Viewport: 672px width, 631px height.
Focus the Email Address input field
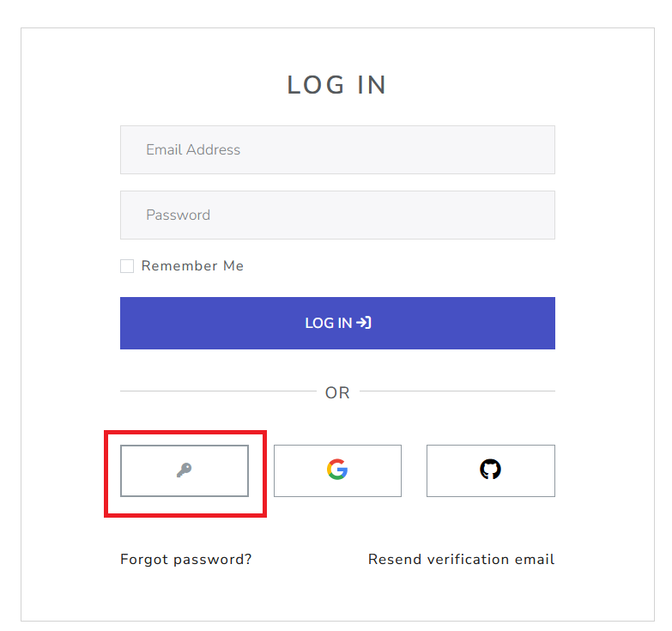337,149
